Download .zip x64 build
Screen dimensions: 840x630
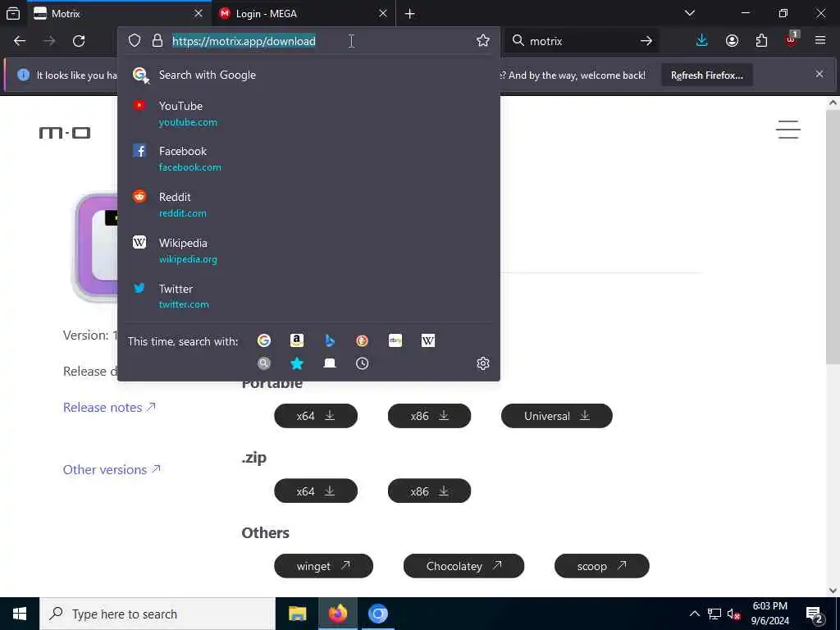(x=316, y=491)
